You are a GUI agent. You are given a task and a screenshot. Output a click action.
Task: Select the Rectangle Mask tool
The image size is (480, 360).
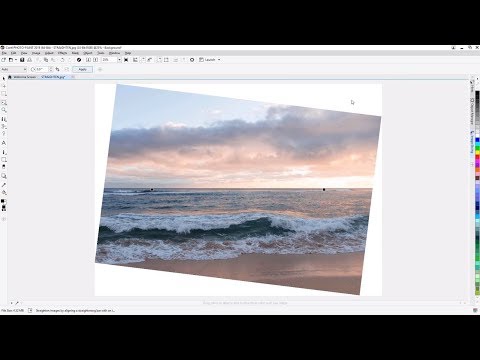click(4, 94)
